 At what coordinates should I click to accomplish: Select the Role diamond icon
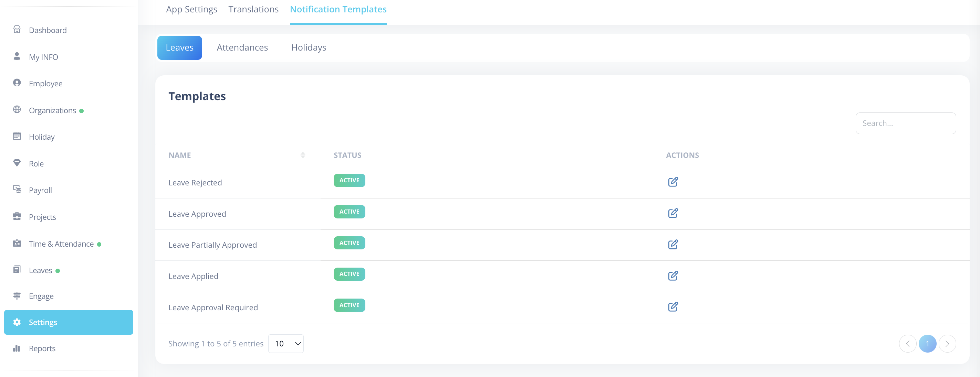pos(17,163)
